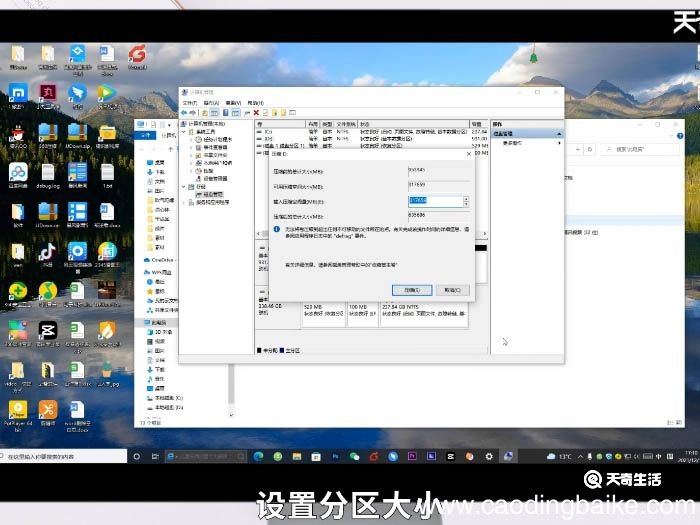Click the WPS red G desktop icon
Viewport: 700px width, 525px height.
click(138, 57)
